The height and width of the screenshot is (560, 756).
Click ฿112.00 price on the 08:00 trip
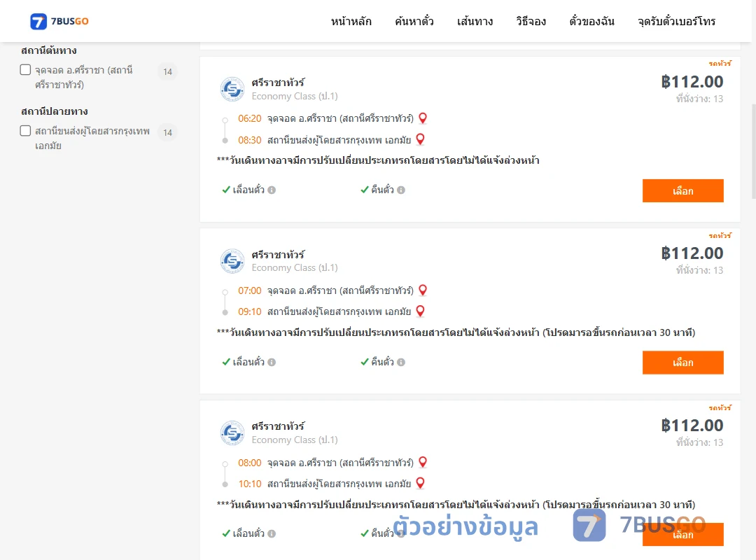click(x=692, y=426)
